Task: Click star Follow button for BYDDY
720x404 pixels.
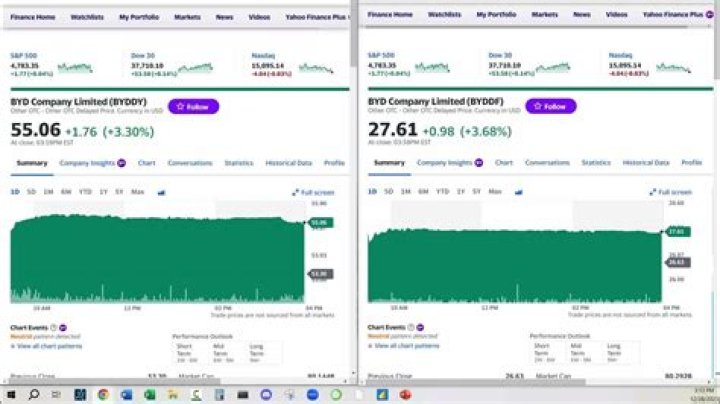Action: 193,107
